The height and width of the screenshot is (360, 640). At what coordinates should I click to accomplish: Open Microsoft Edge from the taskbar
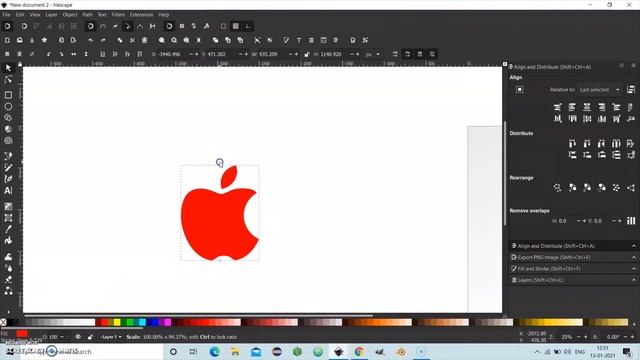tap(215, 351)
